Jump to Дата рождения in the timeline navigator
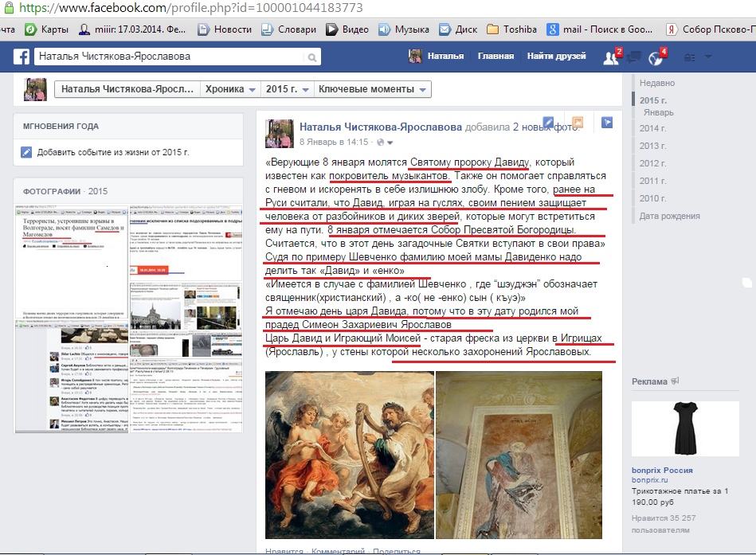The height and width of the screenshot is (555, 756). [x=669, y=216]
